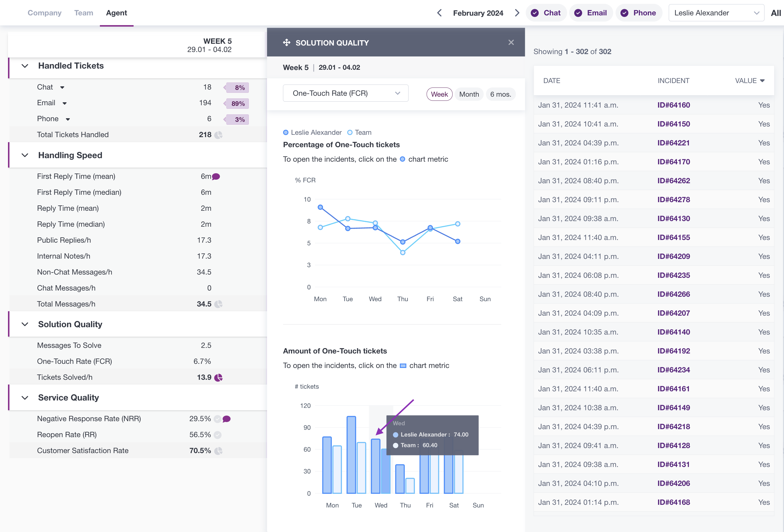Advance to next month with the right arrow
The height and width of the screenshot is (532, 784).
517,13
